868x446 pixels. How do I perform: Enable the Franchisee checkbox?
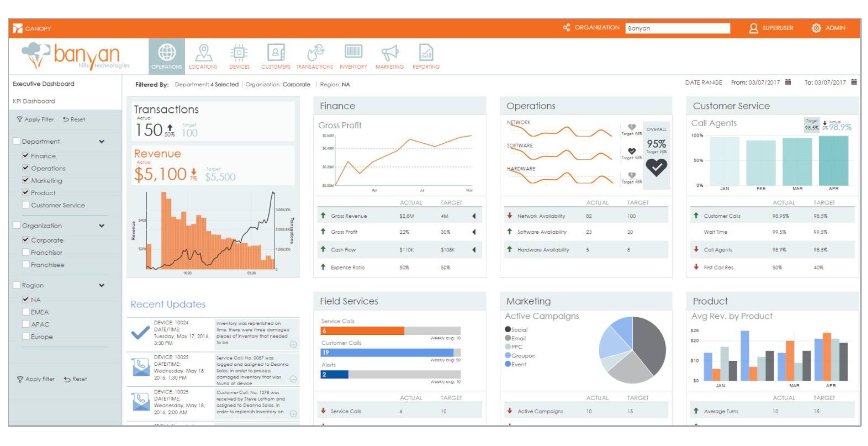pyautogui.click(x=26, y=264)
